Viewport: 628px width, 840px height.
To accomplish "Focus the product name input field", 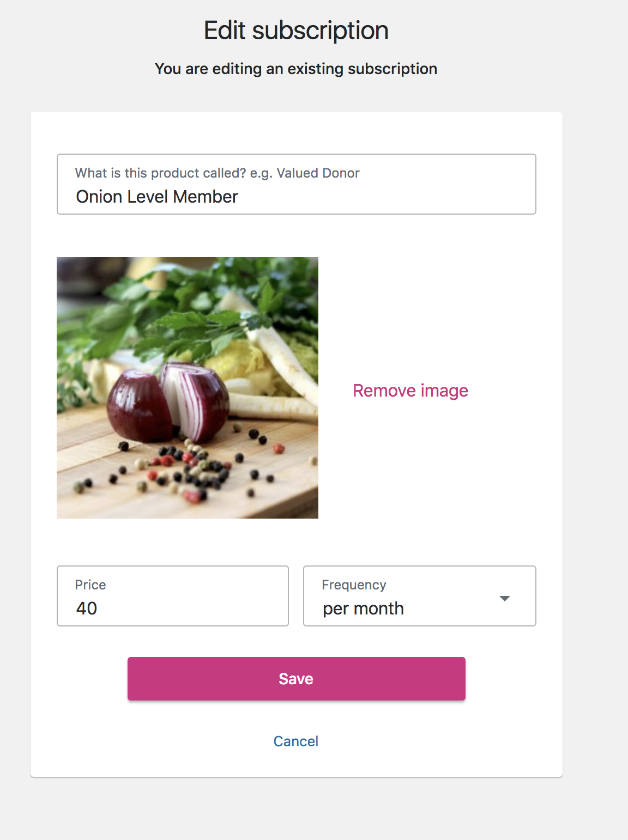I will click(x=297, y=184).
